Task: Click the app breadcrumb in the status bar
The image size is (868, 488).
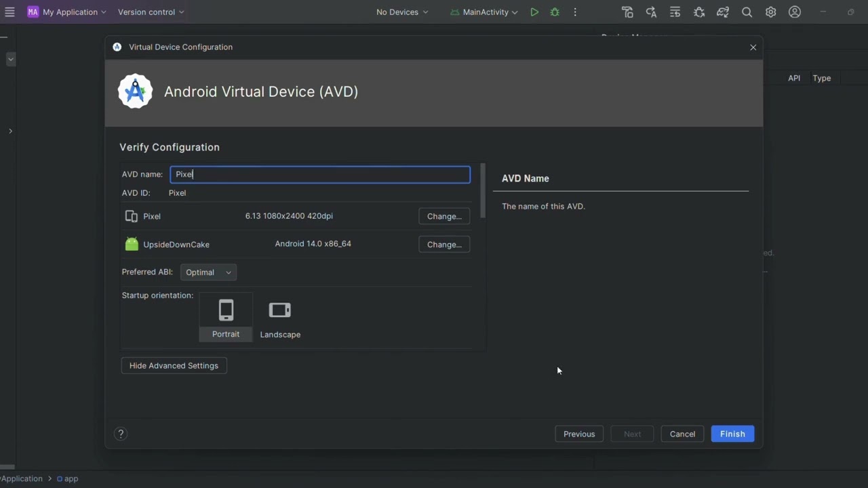Action: tap(68, 479)
